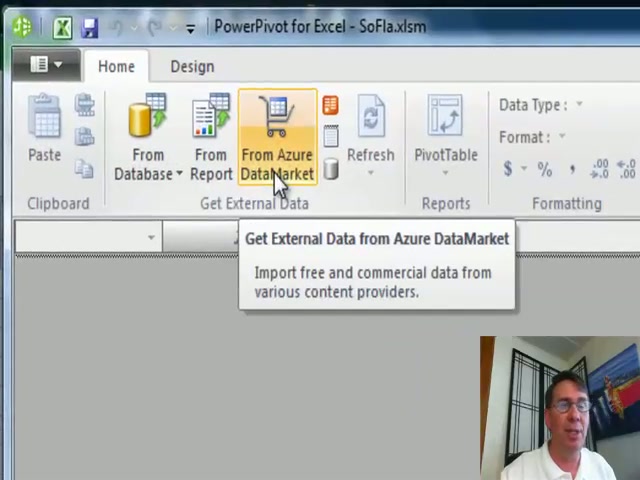Click the From Azure DataMarket button
The width and height of the screenshot is (640, 480).
click(278, 137)
